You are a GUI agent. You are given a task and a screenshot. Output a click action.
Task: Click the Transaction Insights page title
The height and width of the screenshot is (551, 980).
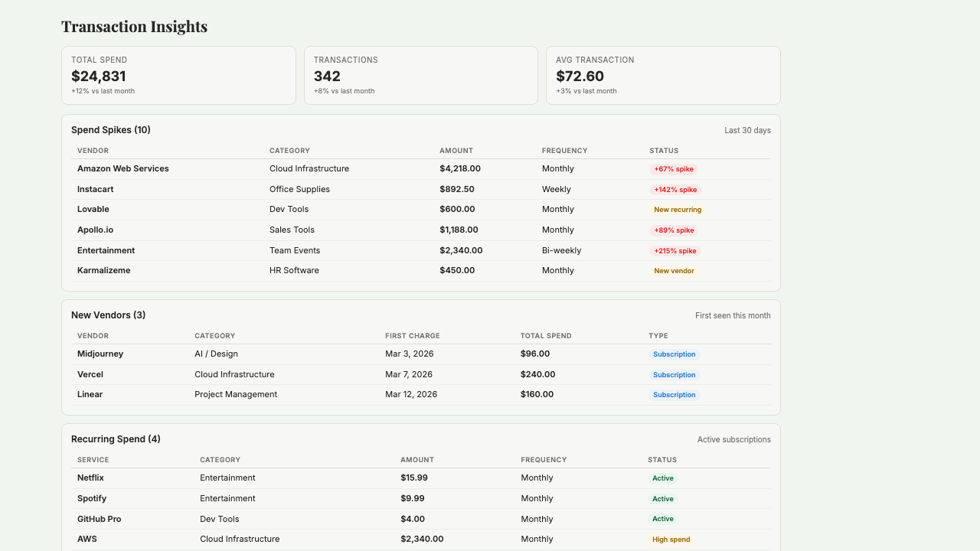tap(134, 26)
